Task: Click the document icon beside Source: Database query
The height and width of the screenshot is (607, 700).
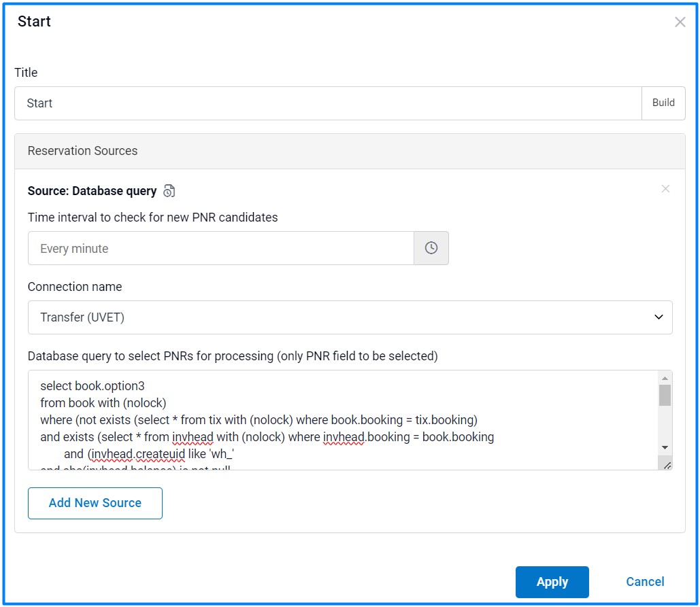Action: 169,191
